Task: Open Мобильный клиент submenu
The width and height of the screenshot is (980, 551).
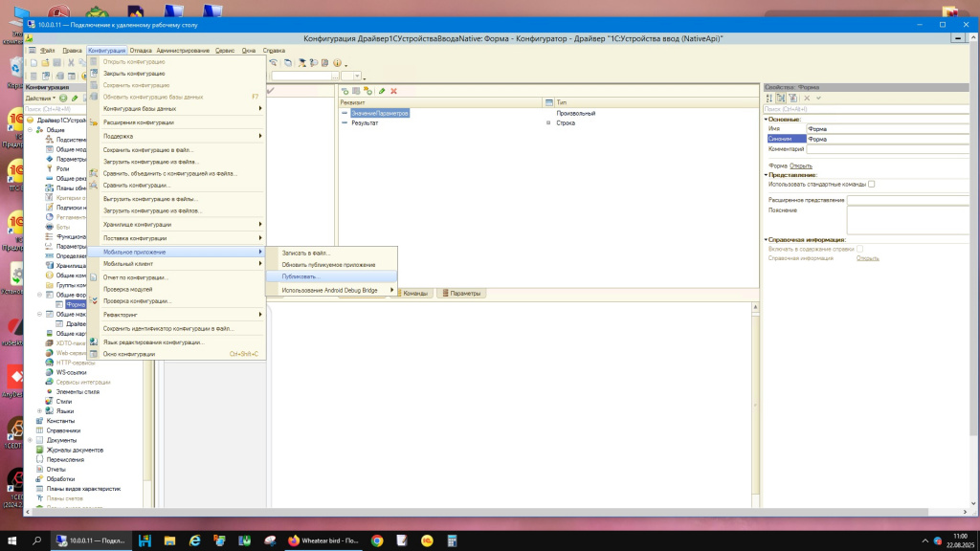Action: tap(176, 264)
